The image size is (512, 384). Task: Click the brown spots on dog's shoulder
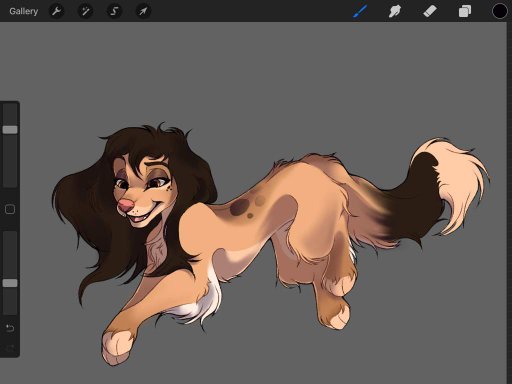point(247,207)
